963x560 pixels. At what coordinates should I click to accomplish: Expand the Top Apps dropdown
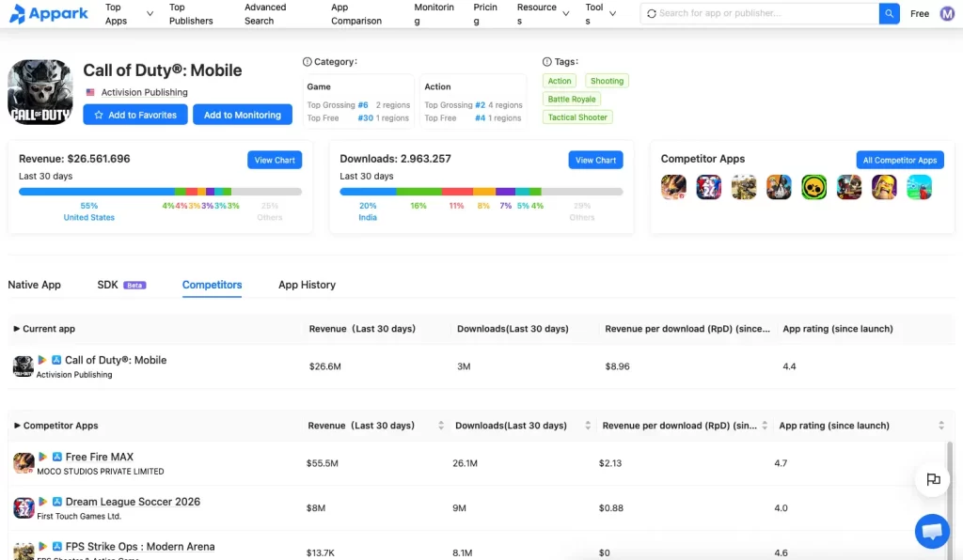point(150,13)
